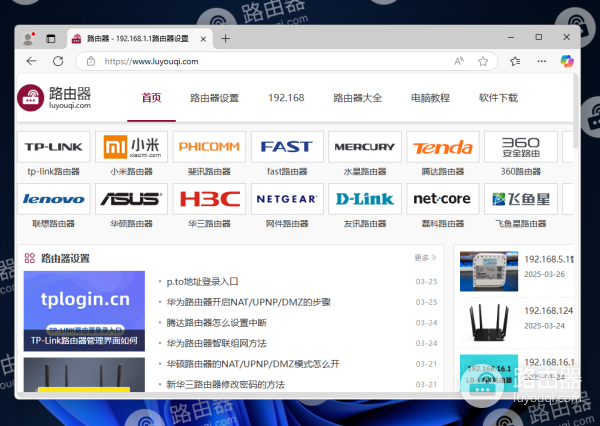Open the black router 192.168.124 thumbnail
Viewport: 600px width, 426px height.
pos(489,323)
